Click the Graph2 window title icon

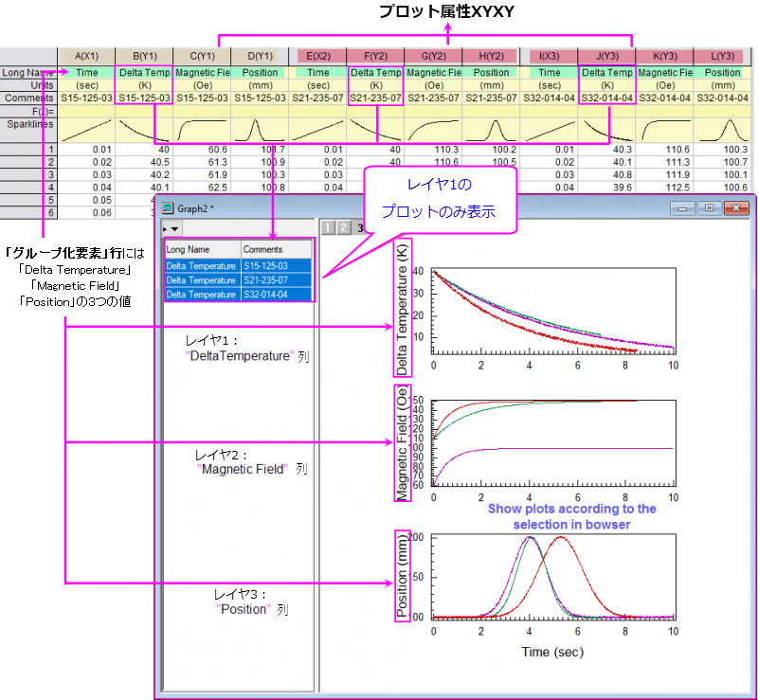pos(168,208)
